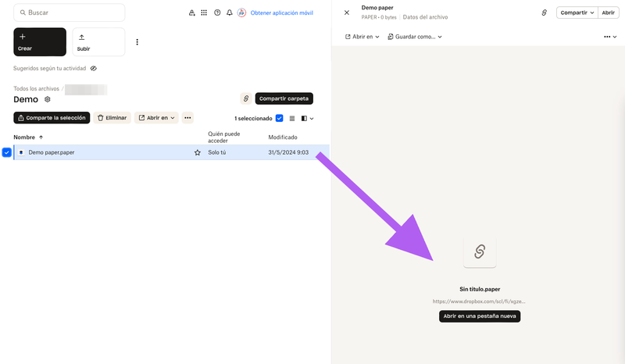Go to Todos los archivos breadcrumb

(x=36, y=88)
